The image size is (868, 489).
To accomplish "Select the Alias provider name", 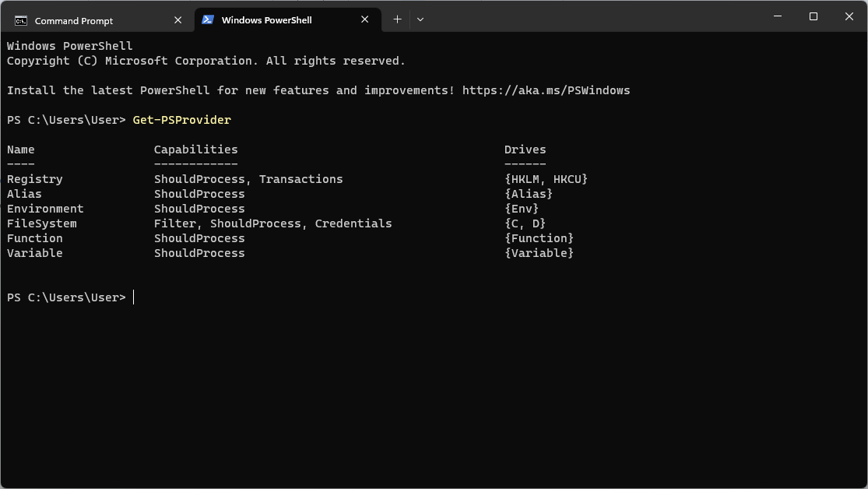I will click(x=24, y=194).
